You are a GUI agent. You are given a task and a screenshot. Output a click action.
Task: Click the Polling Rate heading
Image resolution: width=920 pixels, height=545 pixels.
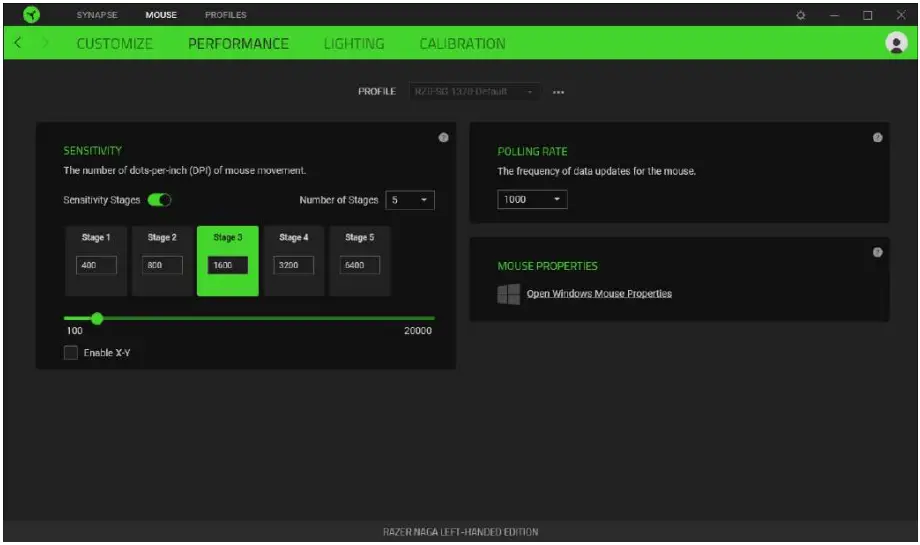click(x=532, y=151)
